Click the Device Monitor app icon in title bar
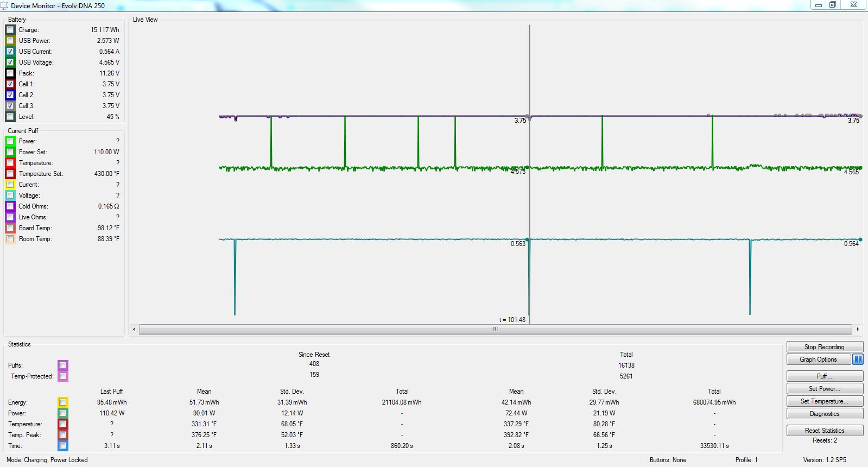 click(x=4, y=5)
